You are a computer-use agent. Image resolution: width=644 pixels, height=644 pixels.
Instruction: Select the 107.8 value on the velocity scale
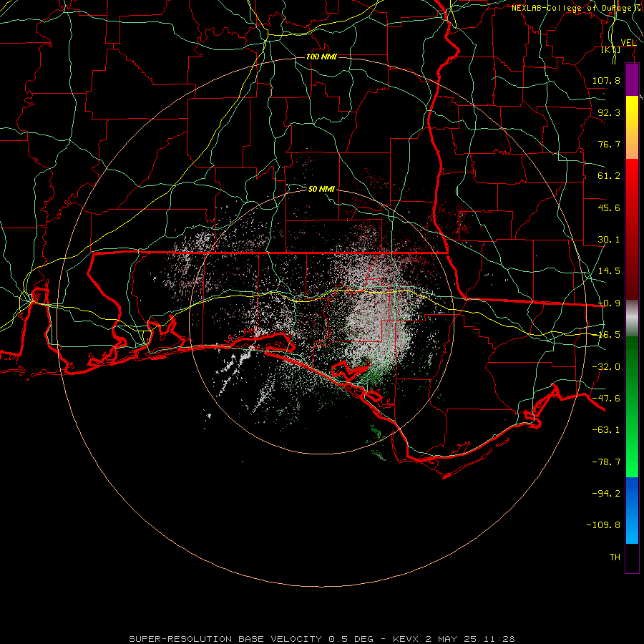606,80
